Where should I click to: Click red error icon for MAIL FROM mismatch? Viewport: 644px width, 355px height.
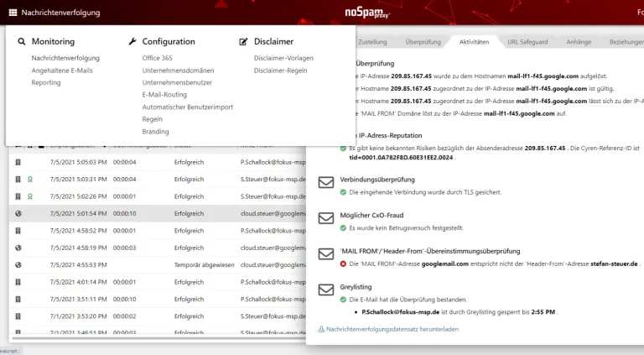pyautogui.click(x=343, y=264)
